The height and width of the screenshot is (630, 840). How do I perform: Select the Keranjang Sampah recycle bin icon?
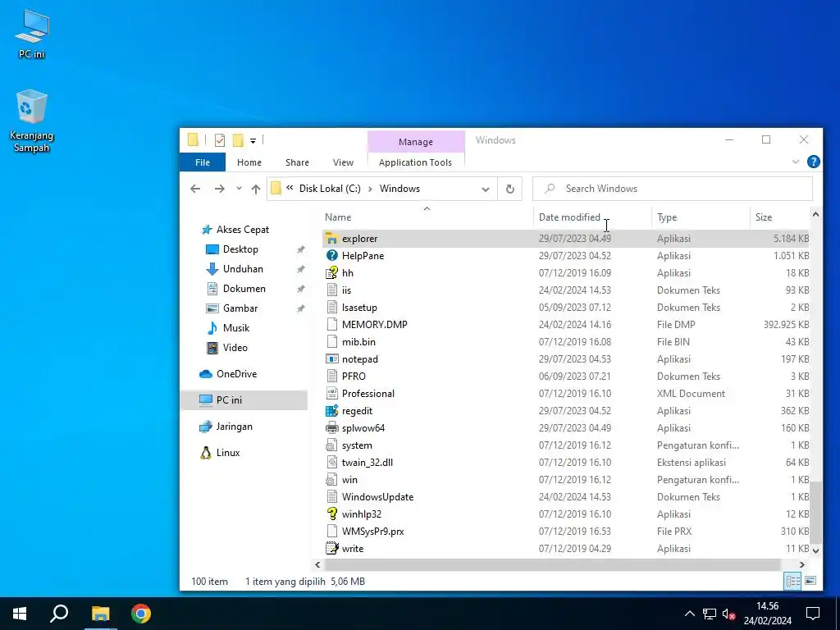(32, 121)
